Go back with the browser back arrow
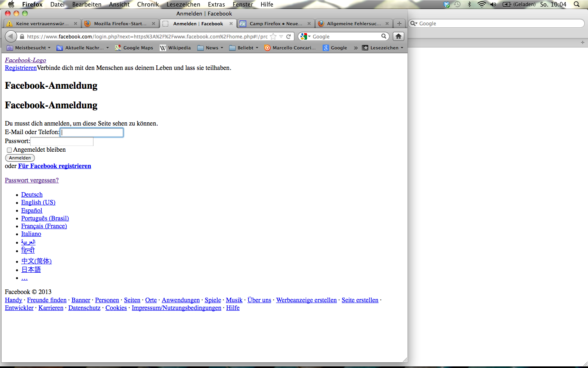Image resolution: width=588 pixels, height=368 pixels. pos(11,36)
